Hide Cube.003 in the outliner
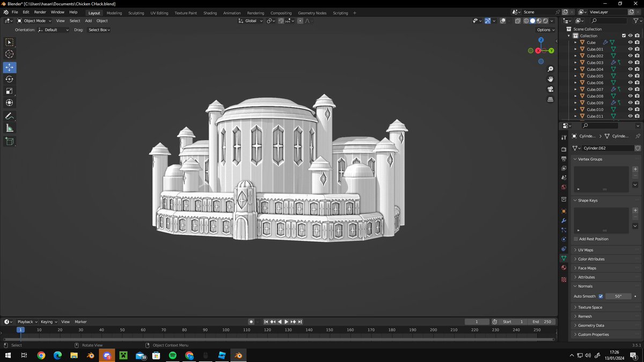Image resolution: width=644 pixels, height=362 pixels. coord(630,62)
